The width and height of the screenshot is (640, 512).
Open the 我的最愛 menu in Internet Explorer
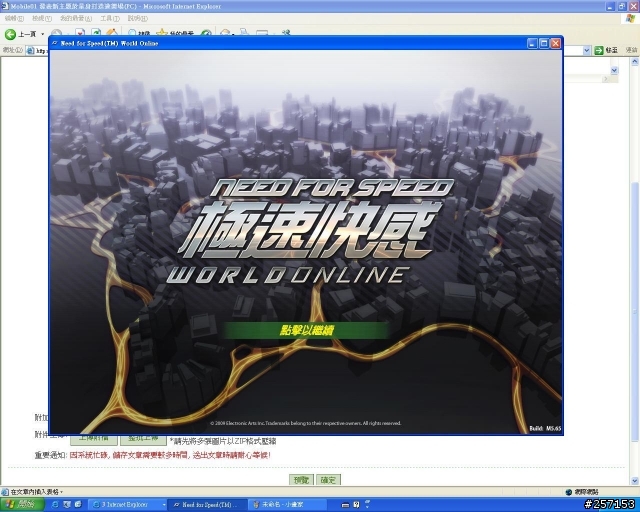pyautogui.click(x=76, y=18)
